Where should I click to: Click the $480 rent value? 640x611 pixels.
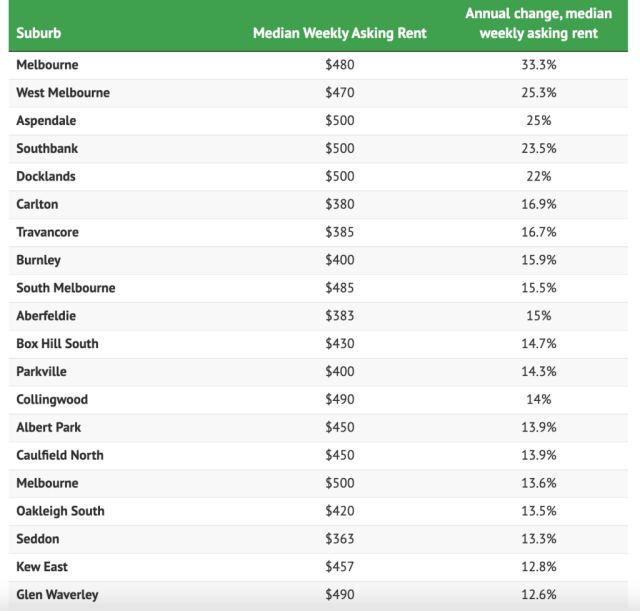[x=339, y=65]
